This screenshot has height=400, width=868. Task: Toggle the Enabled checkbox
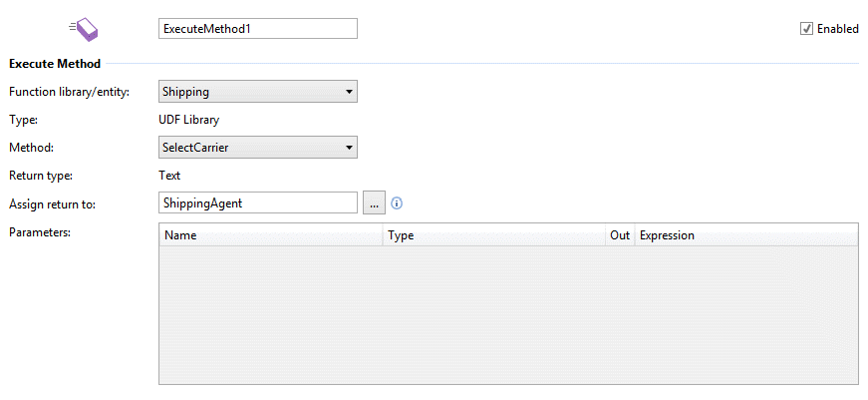806,29
